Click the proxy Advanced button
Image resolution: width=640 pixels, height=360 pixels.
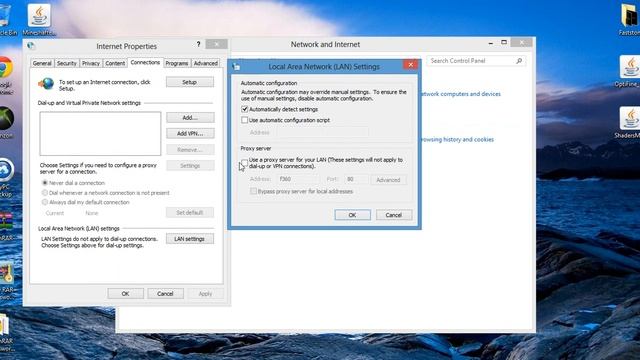[388, 180]
